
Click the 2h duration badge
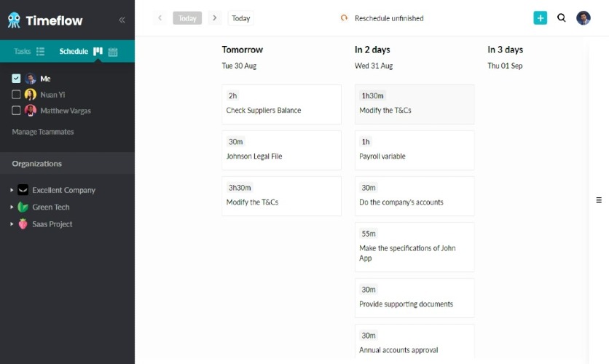point(232,95)
